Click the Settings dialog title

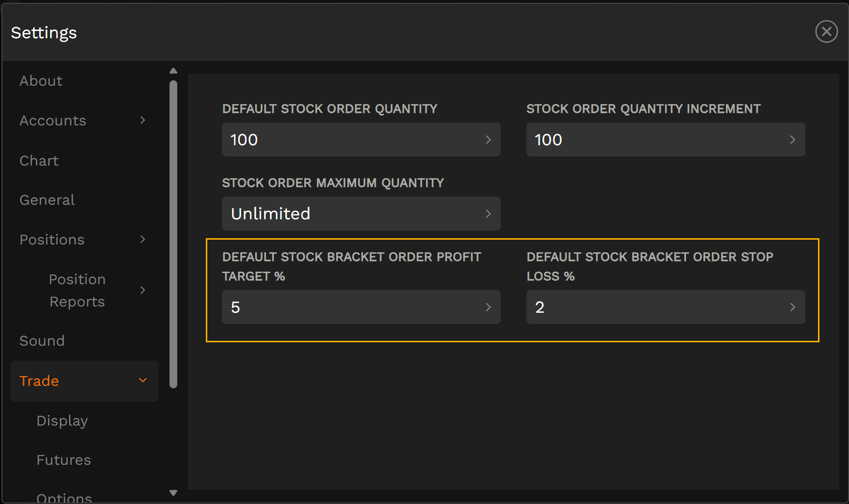tap(44, 33)
